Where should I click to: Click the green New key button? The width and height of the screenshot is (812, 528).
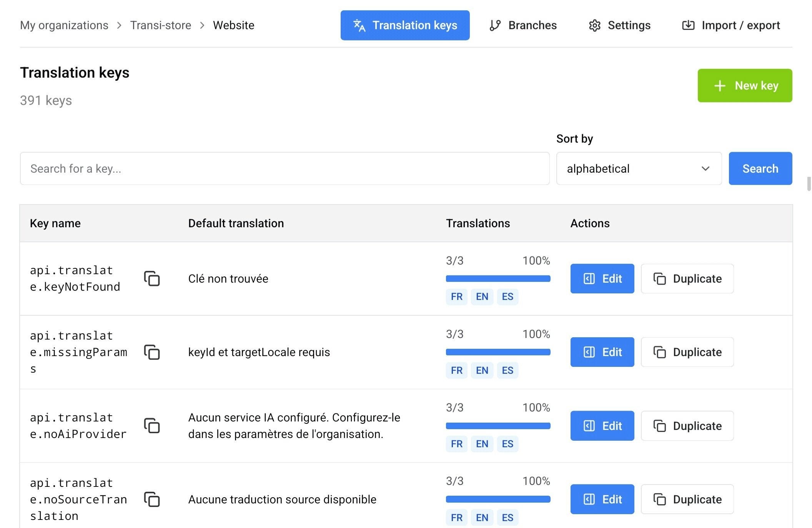pyautogui.click(x=745, y=85)
